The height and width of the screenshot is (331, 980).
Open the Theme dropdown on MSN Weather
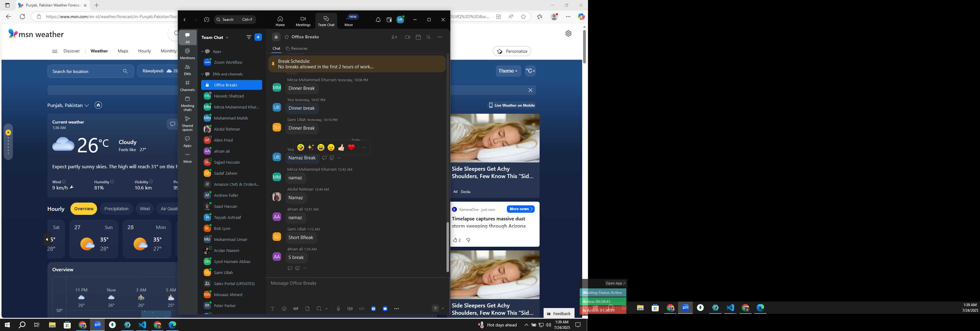(508, 71)
